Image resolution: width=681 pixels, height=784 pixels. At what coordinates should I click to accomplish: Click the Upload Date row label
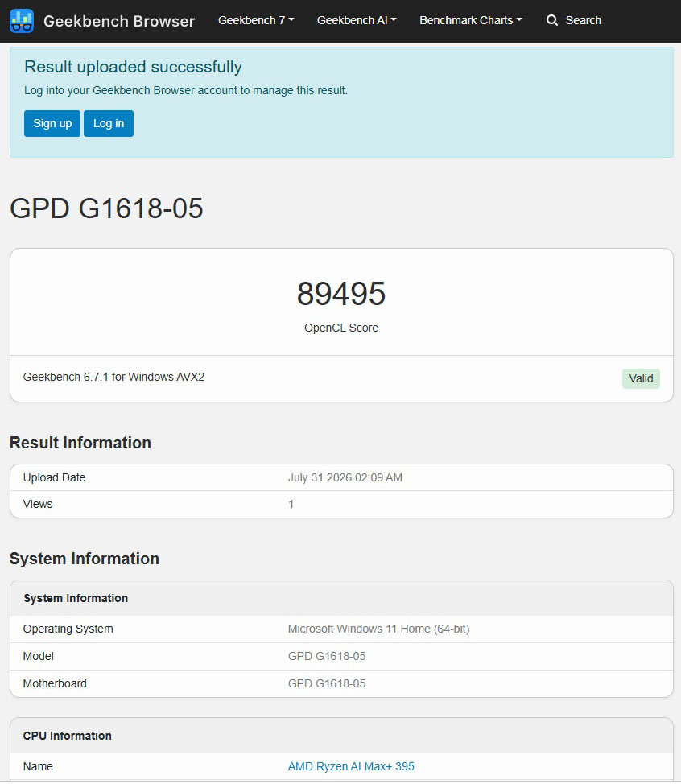(54, 477)
